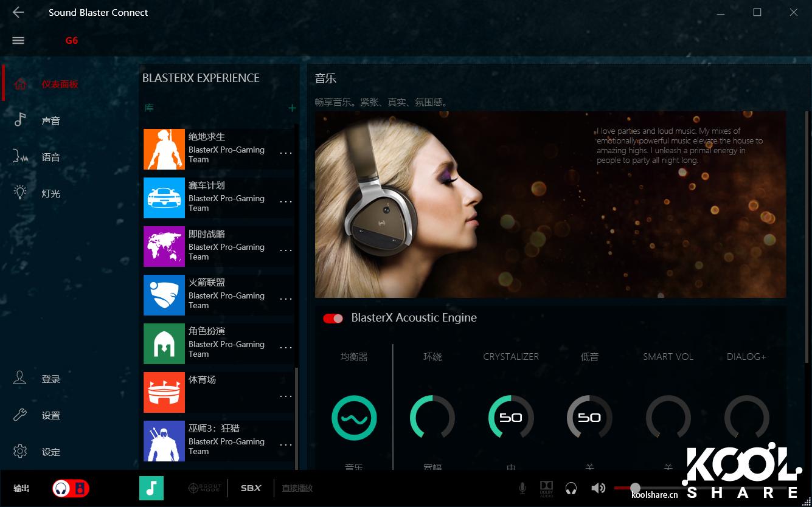Click the profile list scrollbar
Screen dimensions: 812x507
pyautogui.click(x=297, y=419)
